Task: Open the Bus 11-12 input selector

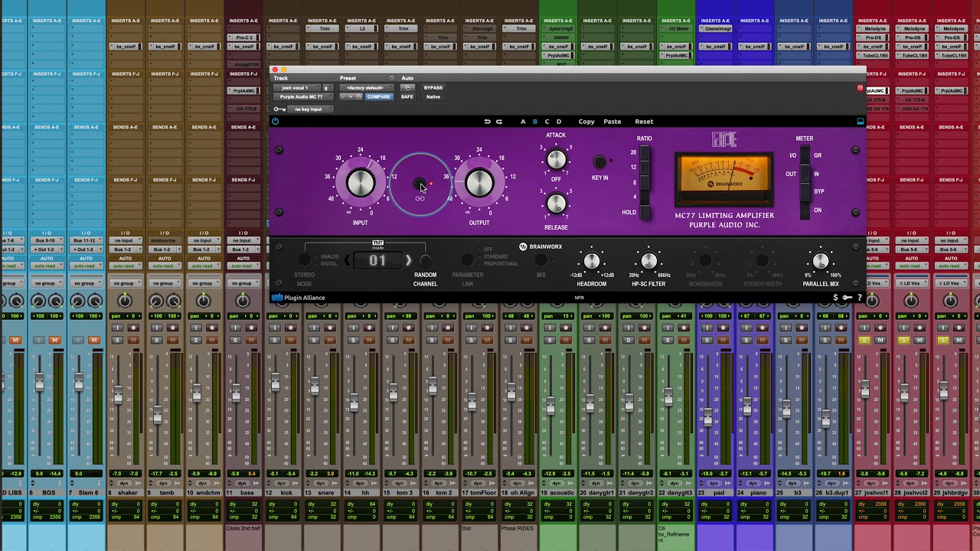Action: pos(86,240)
